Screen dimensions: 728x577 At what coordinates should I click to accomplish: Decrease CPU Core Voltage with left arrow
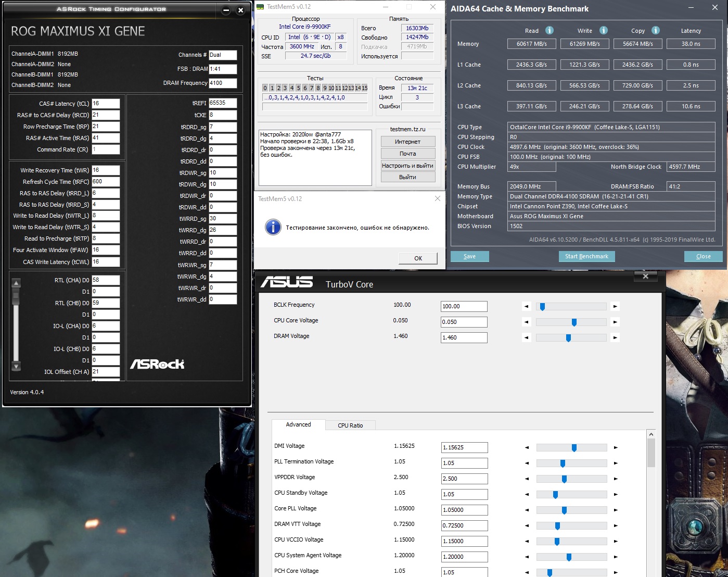pos(527,322)
